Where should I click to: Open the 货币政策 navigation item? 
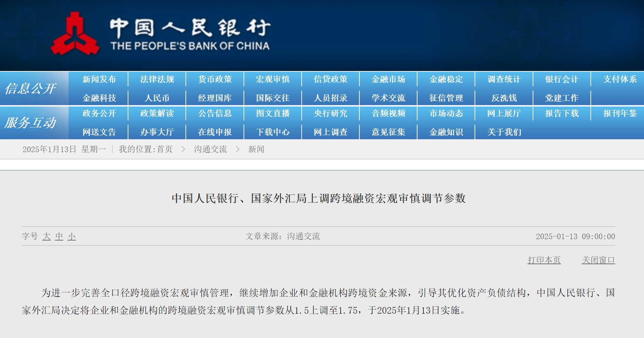(x=215, y=79)
